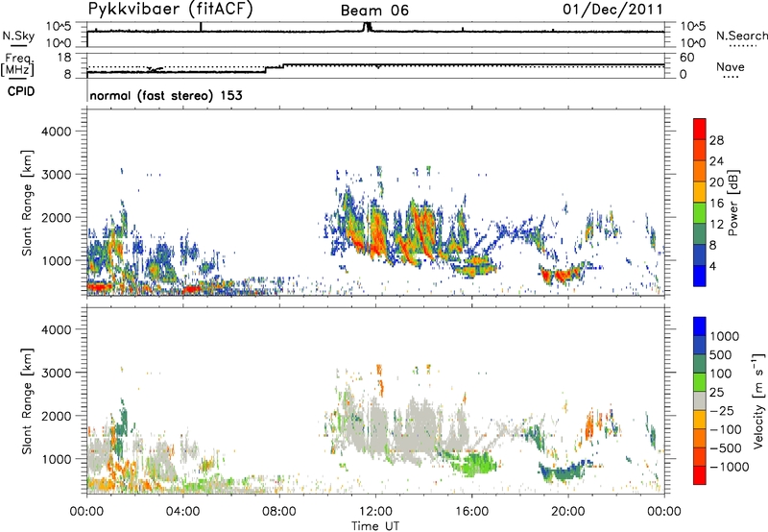The width and height of the screenshot is (768, 532).
Task: Select the 12:00 time tick label
Action: coord(375,512)
